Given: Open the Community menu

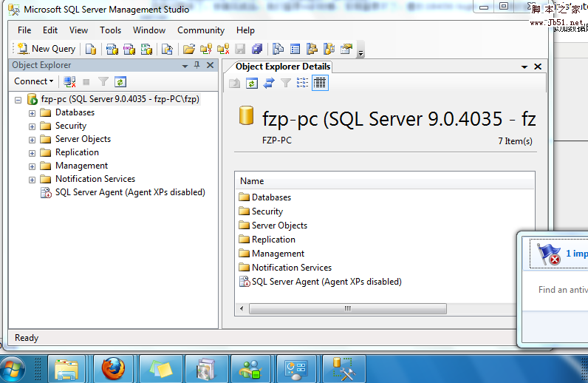Looking at the screenshot, I should click(201, 30).
